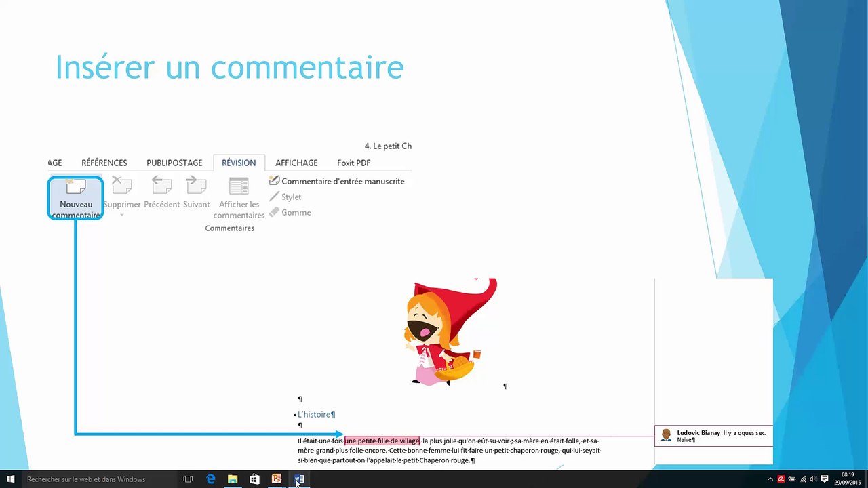Viewport: 868px width, 488px height.
Task: Open File Explorer from the taskbar
Action: click(x=233, y=479)
